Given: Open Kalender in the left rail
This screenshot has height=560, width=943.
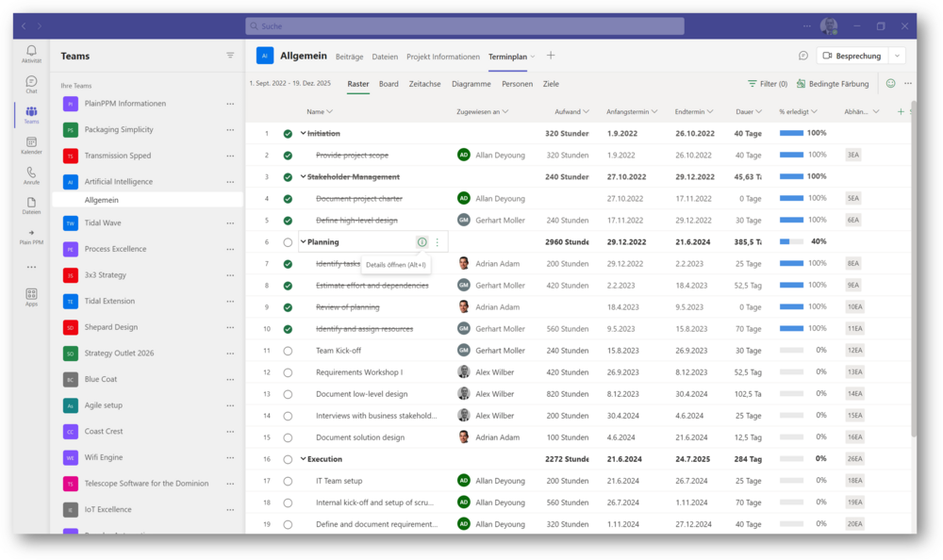Looking at the screenshot, I should (x=32, y=142).
